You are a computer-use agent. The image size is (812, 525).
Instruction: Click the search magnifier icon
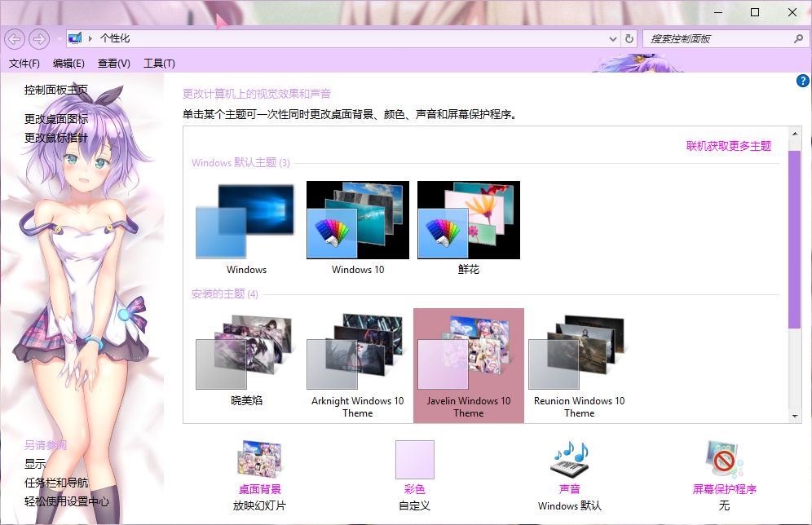[798, 39]
